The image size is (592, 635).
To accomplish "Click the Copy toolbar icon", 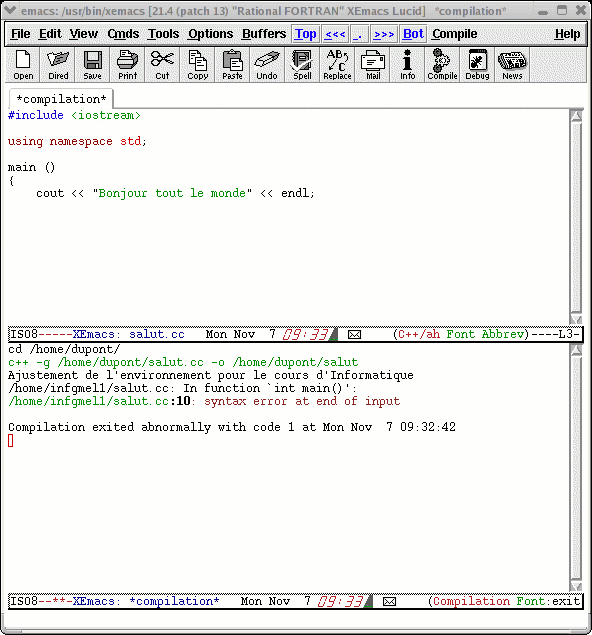I will click(197, 65).
